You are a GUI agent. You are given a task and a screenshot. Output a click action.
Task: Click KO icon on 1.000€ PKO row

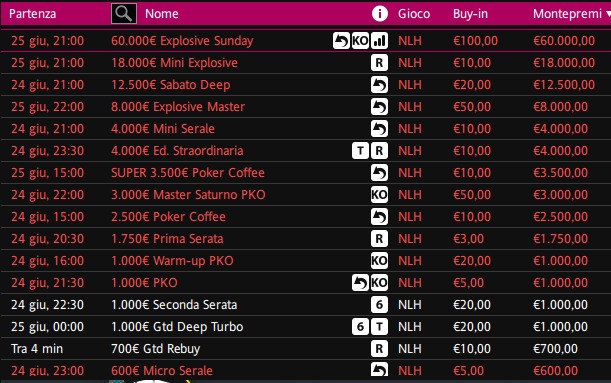point(379,283)
